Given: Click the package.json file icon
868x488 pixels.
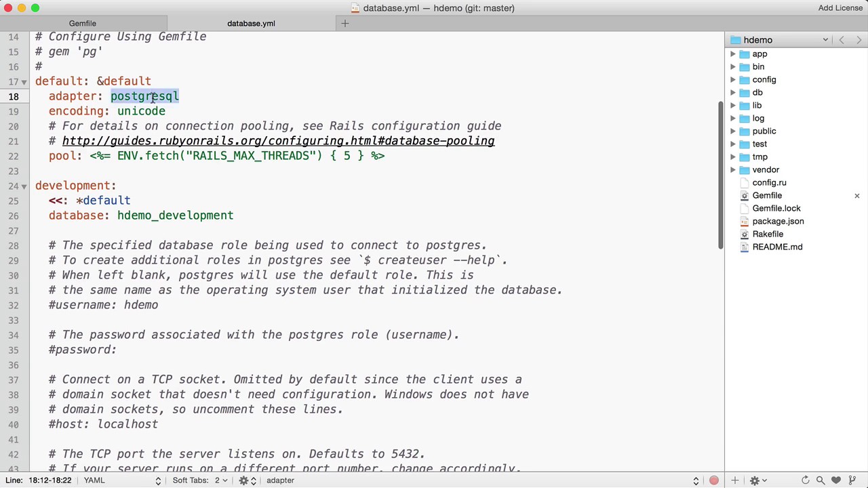Looking at the screenshot, I should 745,222.
